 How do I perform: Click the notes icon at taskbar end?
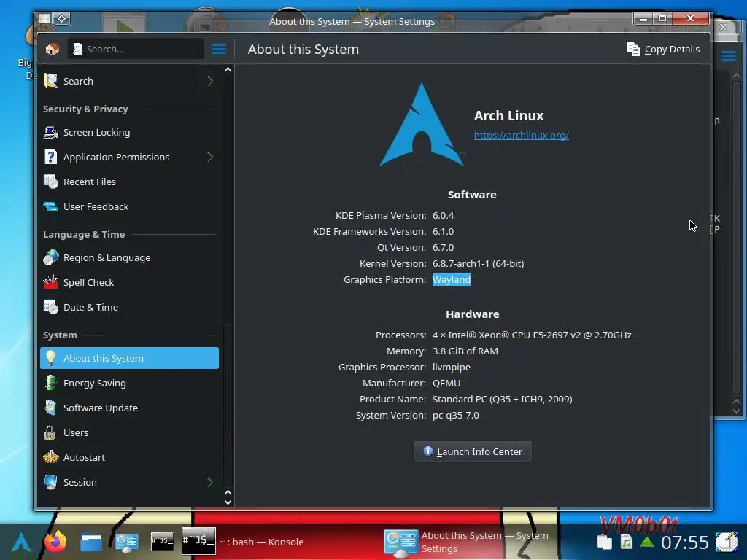(726, 542)
